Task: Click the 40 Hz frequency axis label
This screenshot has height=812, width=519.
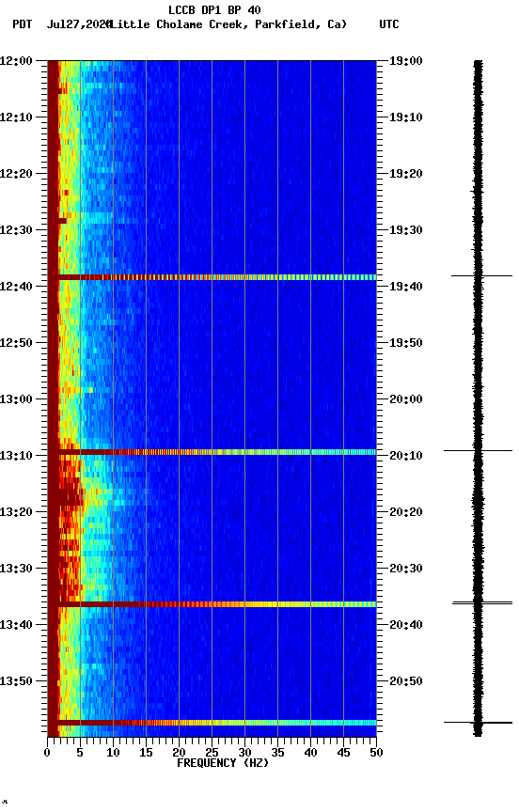Action: pyautogui.click(x=311, y=753)
